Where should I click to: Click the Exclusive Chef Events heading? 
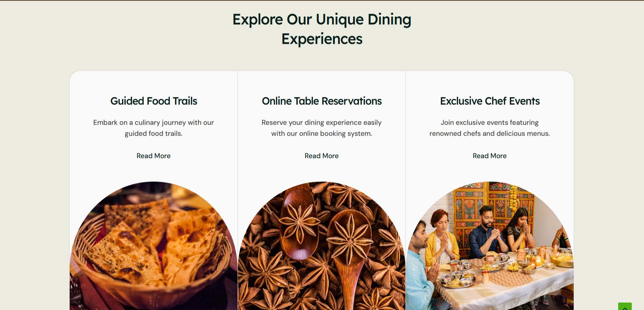(490, 101)
